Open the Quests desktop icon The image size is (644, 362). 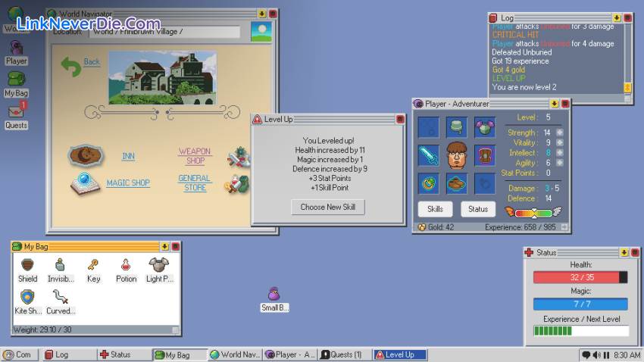[17, 116]
